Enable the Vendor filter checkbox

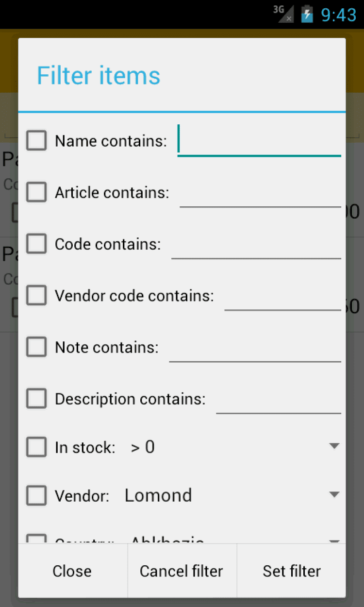point(36,496)
